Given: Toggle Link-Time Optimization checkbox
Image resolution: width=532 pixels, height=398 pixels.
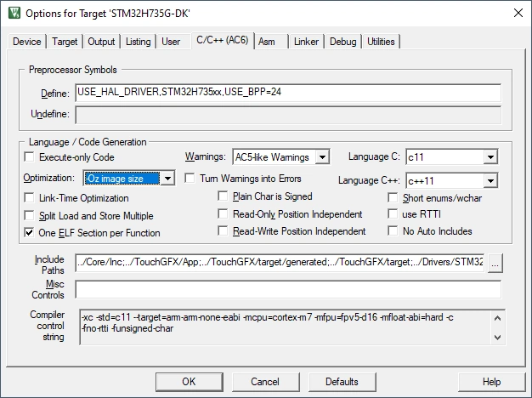Looking at the screenshot, I should (x=31, y=197).
